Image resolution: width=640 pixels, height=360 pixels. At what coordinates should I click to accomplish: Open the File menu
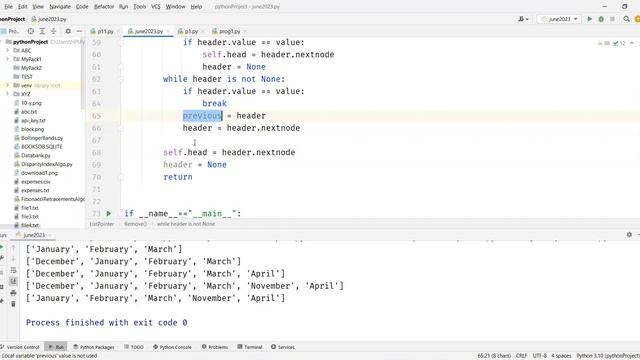[9, 7]
